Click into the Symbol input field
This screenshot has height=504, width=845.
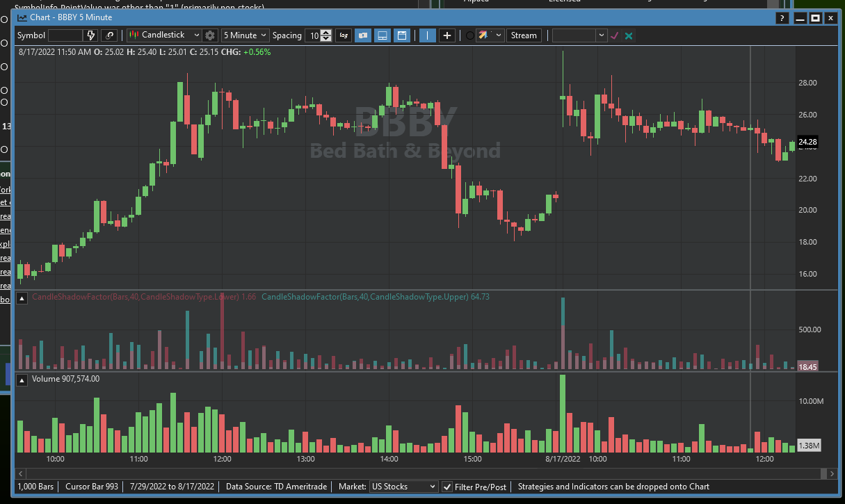pyautogui.click(x=65, y=35)
